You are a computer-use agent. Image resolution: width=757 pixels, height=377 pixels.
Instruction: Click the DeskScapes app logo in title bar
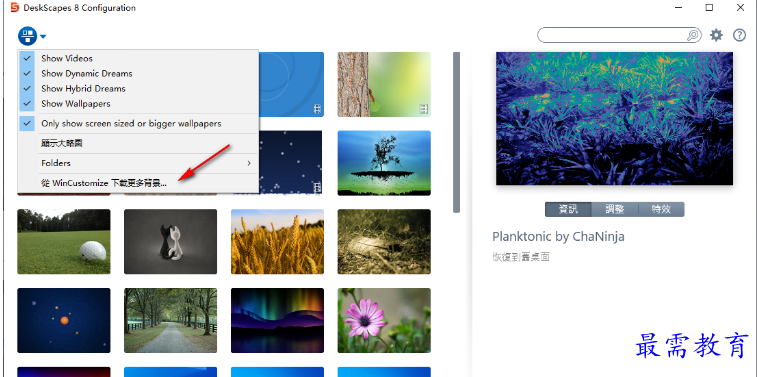click(14, 8)
